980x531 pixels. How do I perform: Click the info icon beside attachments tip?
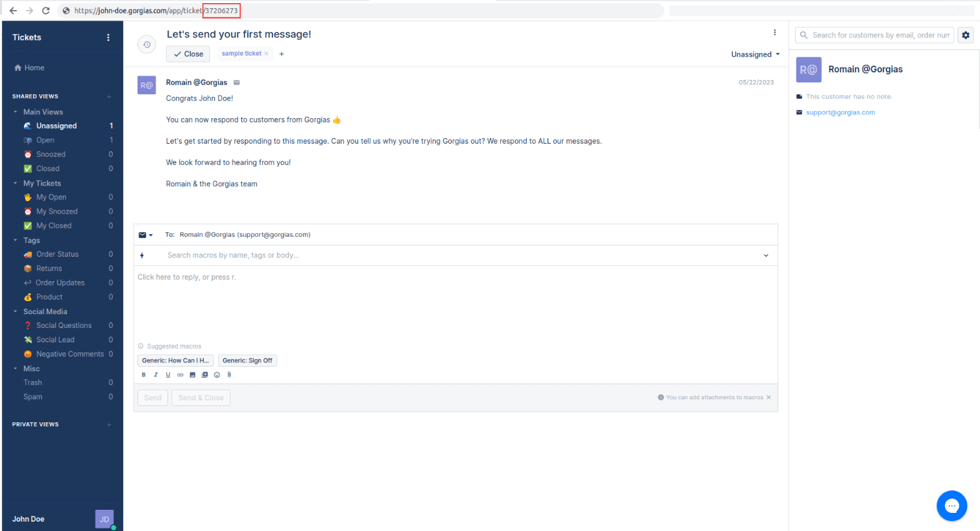pos(661,397)
